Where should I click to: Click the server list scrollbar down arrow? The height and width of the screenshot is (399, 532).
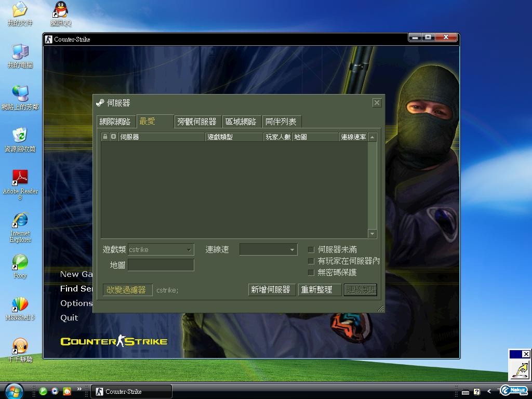click(x=372, y=234)
